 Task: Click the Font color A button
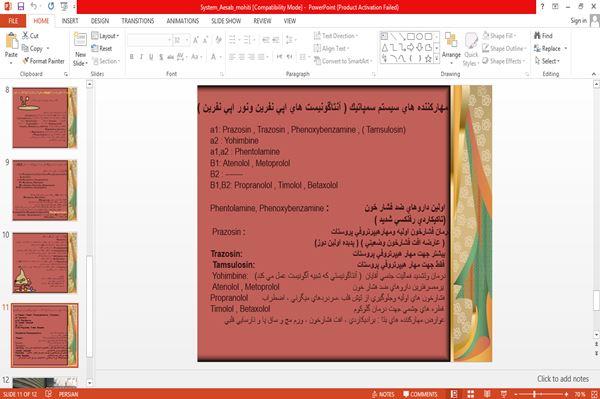click(214, 57)
